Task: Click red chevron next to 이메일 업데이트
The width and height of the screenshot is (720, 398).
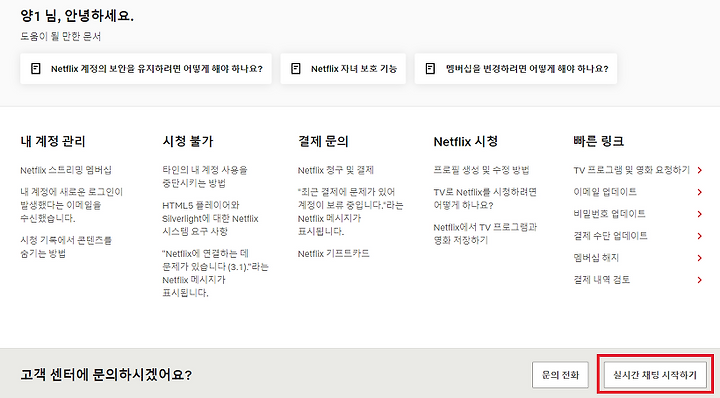Action: coord(699,192)
